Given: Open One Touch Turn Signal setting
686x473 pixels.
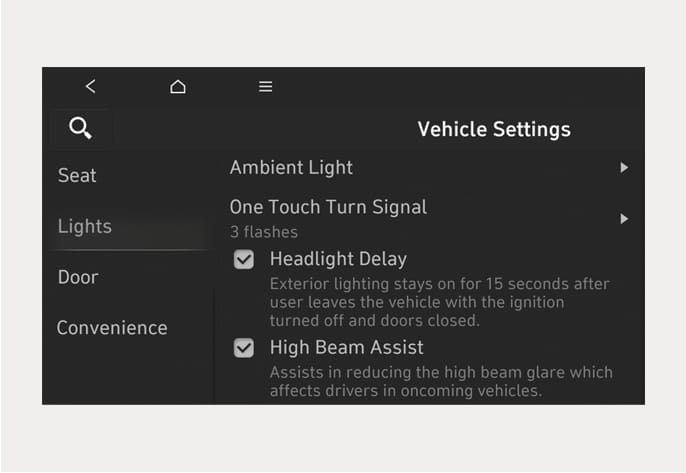Looking at the screenshot, I should [x=429, y=218].
